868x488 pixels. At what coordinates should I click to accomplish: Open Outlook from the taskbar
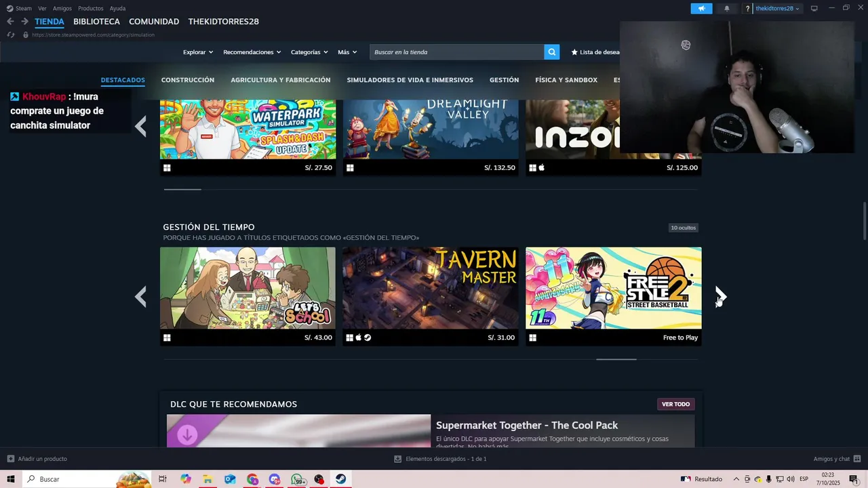[x=230, y=479]
